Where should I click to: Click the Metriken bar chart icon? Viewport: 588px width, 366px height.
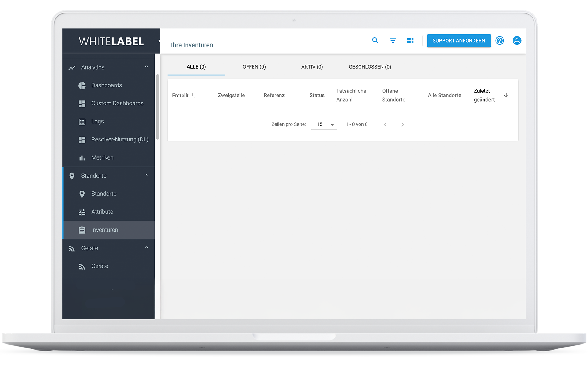point(82,158)
